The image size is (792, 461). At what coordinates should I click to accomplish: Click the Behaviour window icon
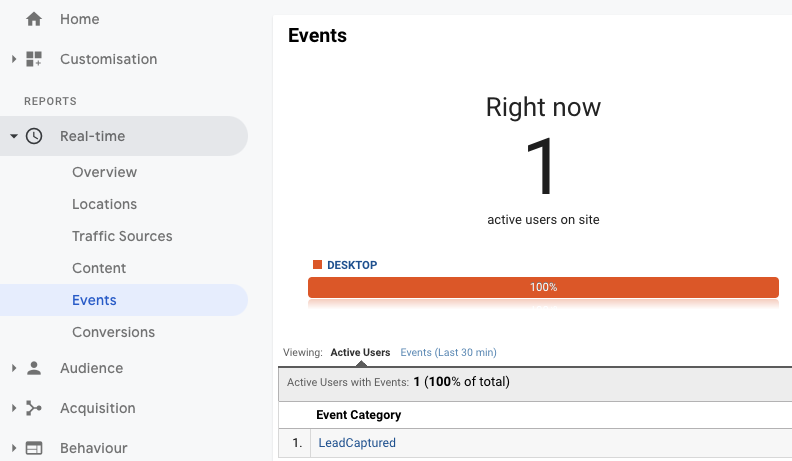point(34,448)
